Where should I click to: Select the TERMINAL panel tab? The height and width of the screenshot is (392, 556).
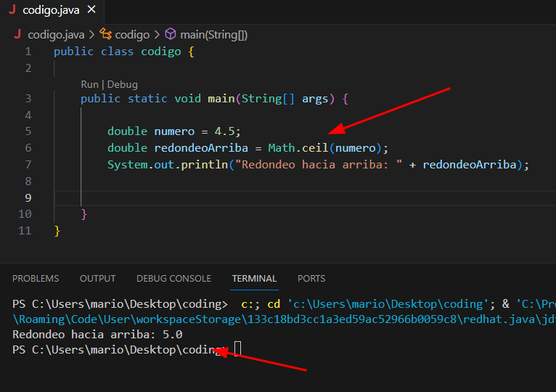[254, 279]
